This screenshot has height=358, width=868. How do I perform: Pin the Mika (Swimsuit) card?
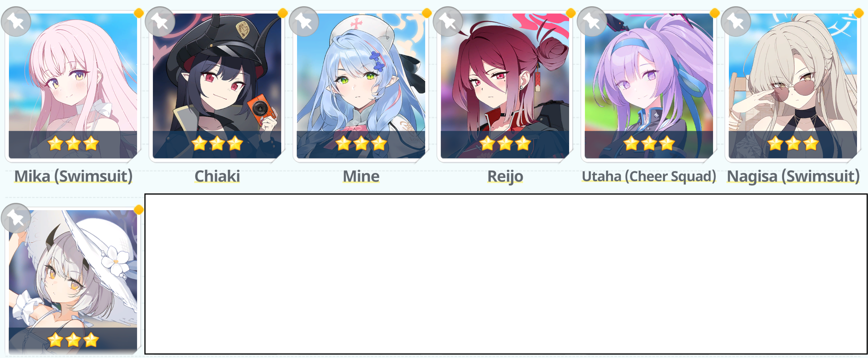tap(16, 22)
